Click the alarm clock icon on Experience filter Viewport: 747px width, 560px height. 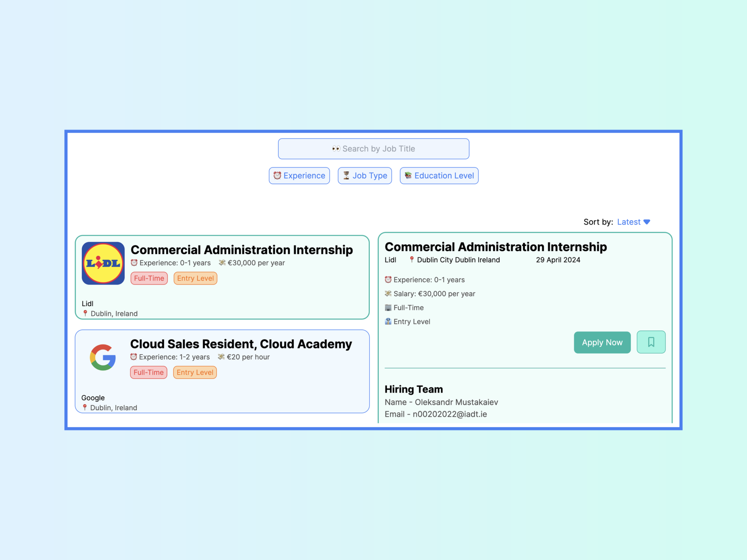277,175
